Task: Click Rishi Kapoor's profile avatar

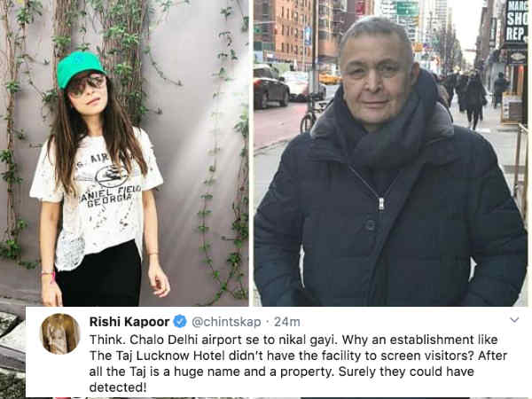Action: [60, 334]
